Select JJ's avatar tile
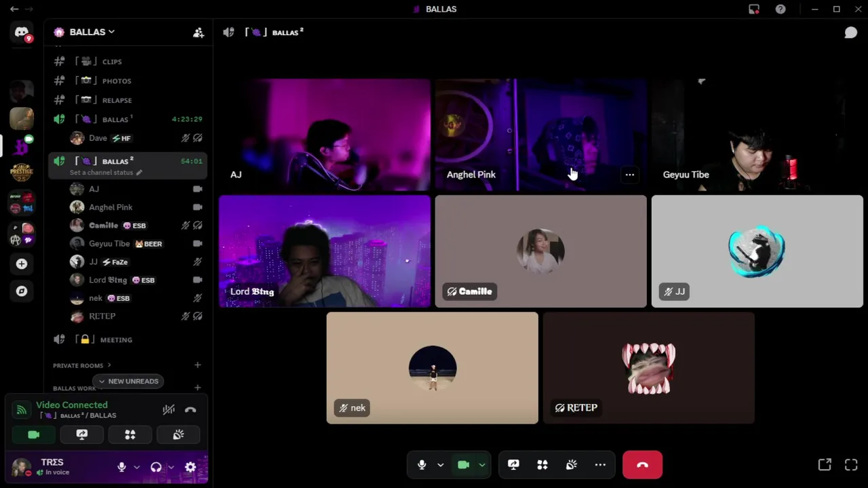The width and height of the screenshot is (868, 488). point(757,251)
